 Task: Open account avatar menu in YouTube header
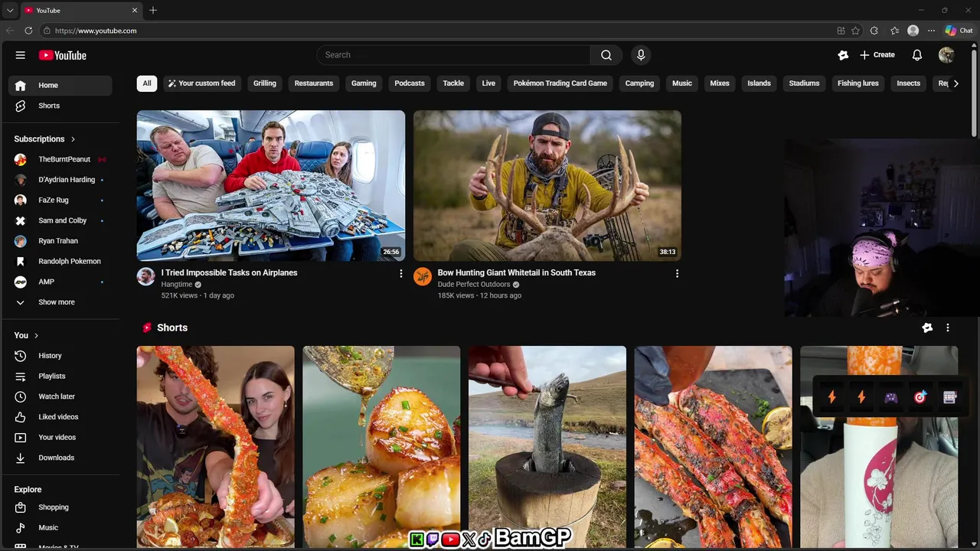click(x=946, y=55)
